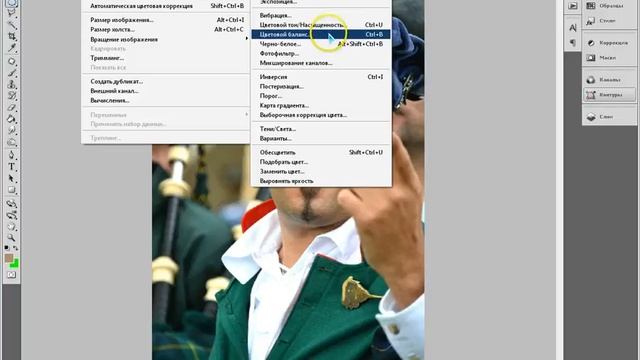The image size is (640, 360).
Task: Select the Crop tool
Action: point(11,36)
